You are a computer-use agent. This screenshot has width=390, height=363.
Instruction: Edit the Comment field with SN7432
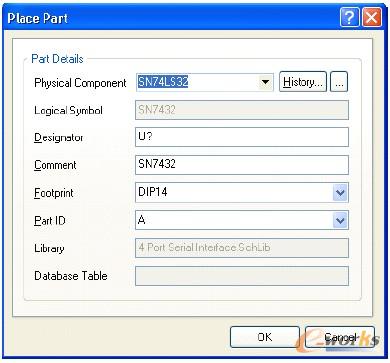coord(242,165)
